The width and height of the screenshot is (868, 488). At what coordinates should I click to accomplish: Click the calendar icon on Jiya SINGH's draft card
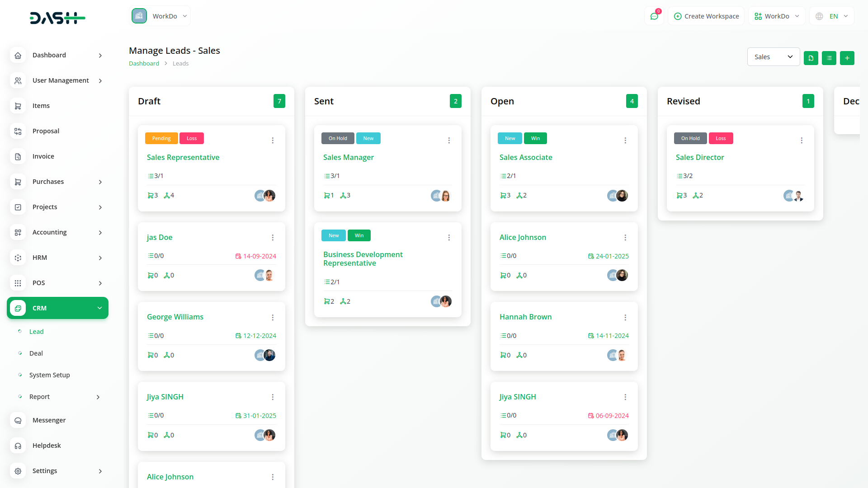click(239, 415)
